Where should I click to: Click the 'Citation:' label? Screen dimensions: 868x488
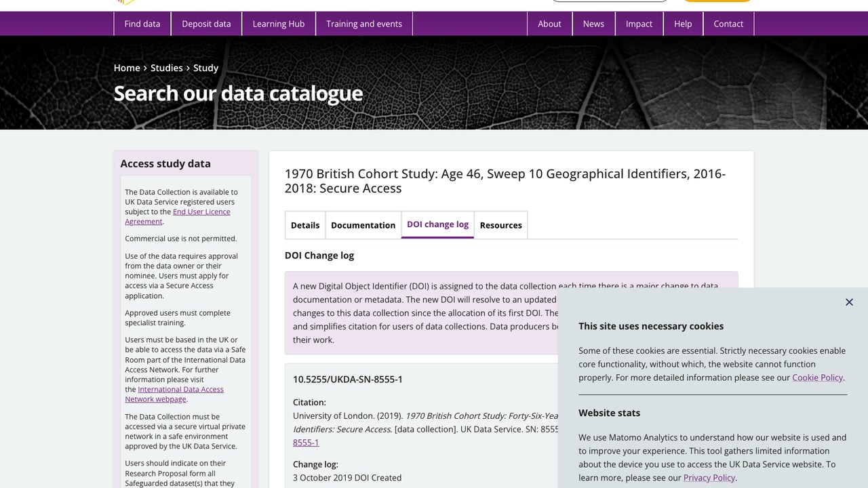coord(309,402)
